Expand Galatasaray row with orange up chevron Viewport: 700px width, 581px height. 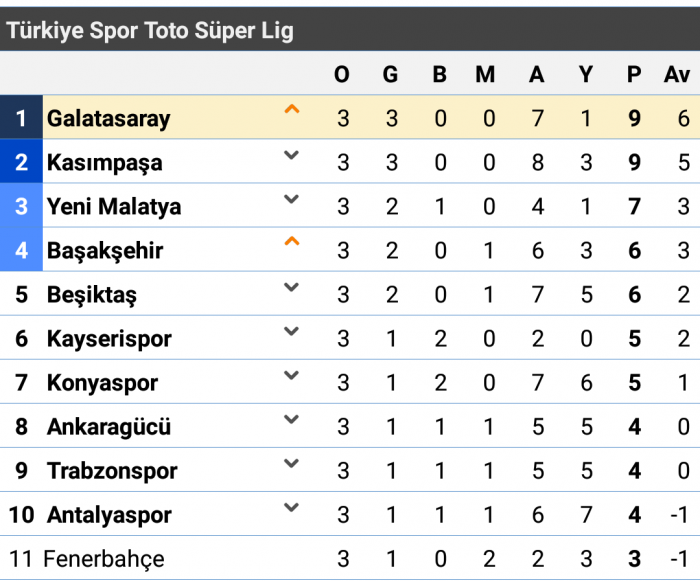[292, 109]
